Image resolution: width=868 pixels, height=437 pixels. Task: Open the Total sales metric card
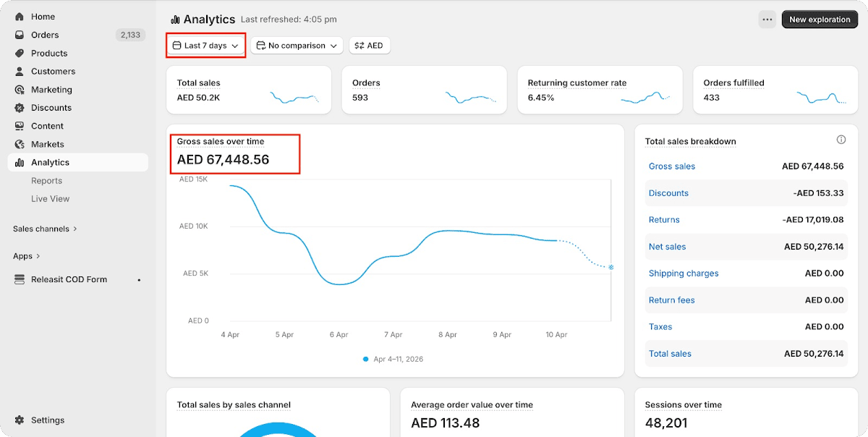tap(249, 90)
